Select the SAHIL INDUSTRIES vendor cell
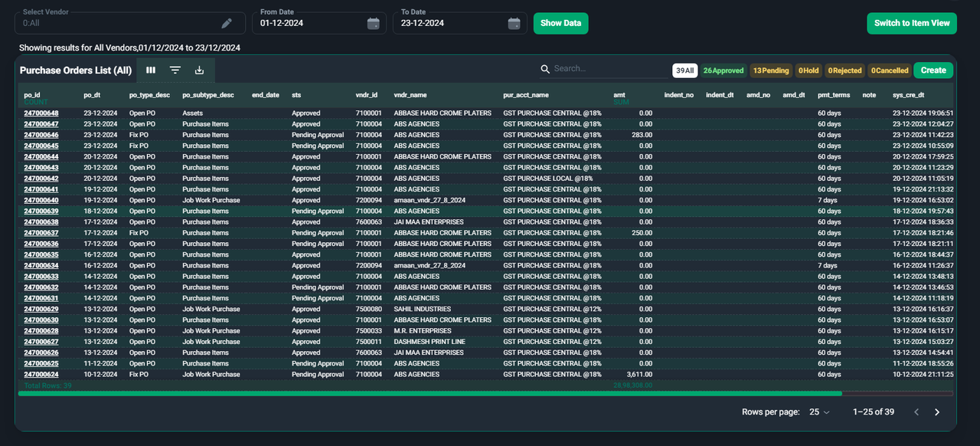The width and height of the screenshot is (980, 446). click(423, 310)
